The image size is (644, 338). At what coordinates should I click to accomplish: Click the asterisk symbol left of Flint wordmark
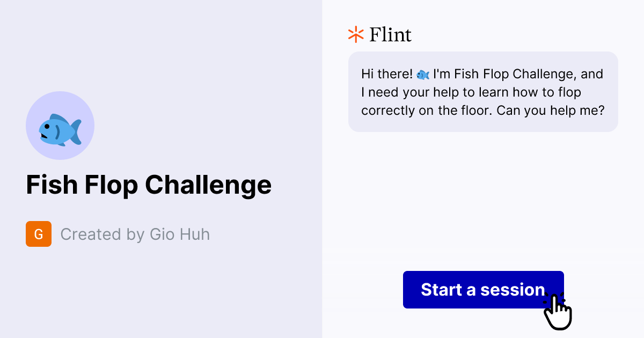[x=355, y=34]
